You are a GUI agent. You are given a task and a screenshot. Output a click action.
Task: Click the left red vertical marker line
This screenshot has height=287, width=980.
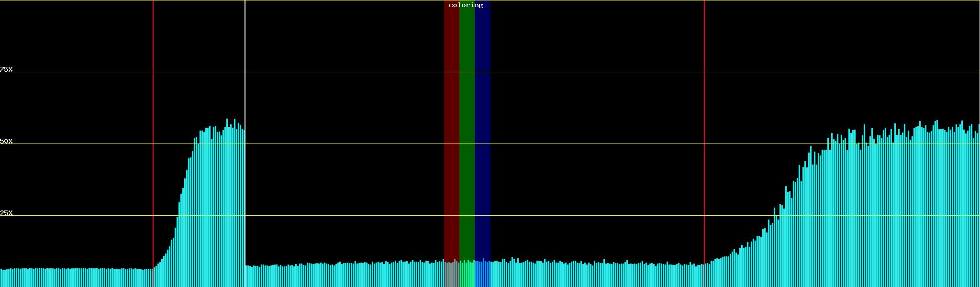tap(153, 96)
